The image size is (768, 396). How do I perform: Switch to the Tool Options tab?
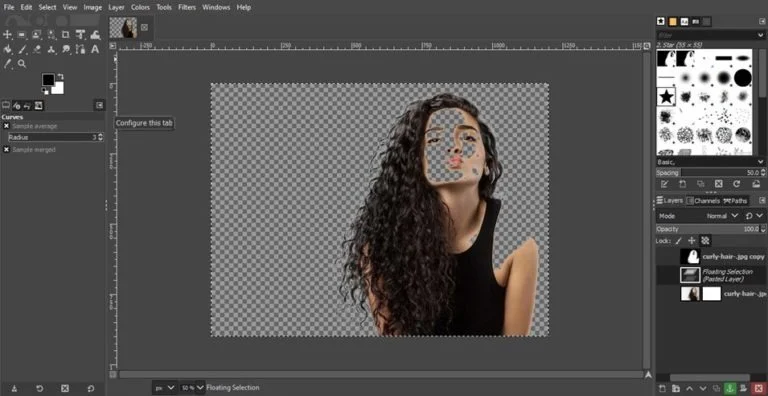pyautogui.click(x=6, y=105)
